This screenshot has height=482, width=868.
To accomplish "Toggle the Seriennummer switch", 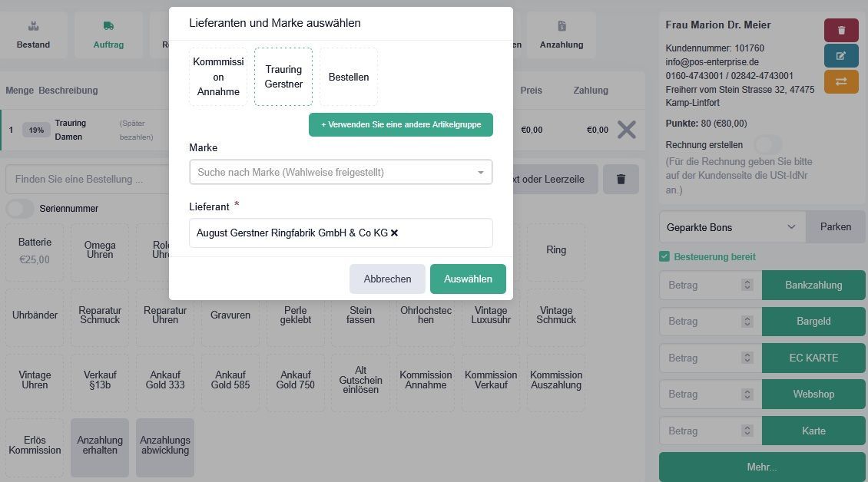I will click(x=20, y=209).
